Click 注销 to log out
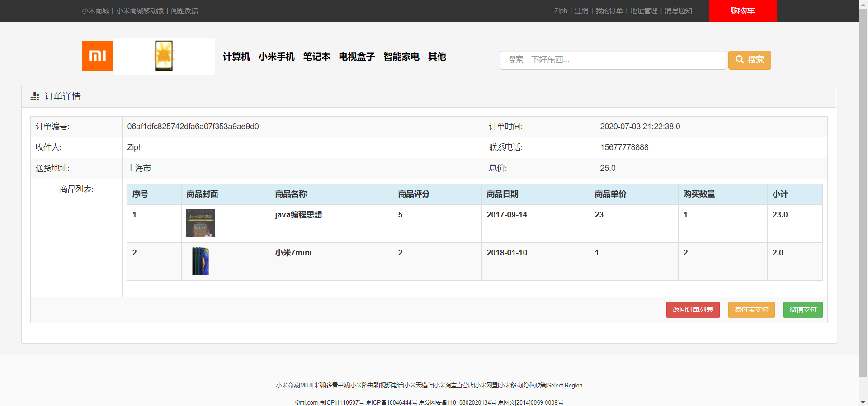This screenshot has width=868, height=406. [581, 11]
